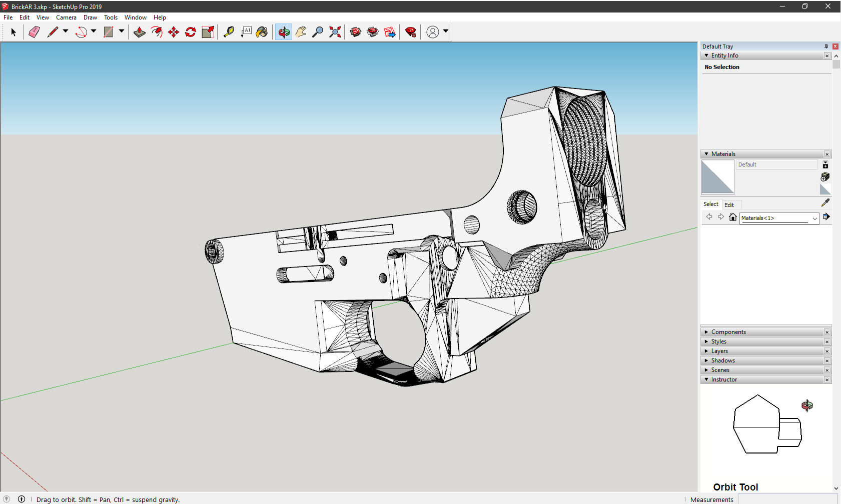Open the Extension Manager ruby icon
The height and width of the screenshot is (504, 841).
(411, 32)
